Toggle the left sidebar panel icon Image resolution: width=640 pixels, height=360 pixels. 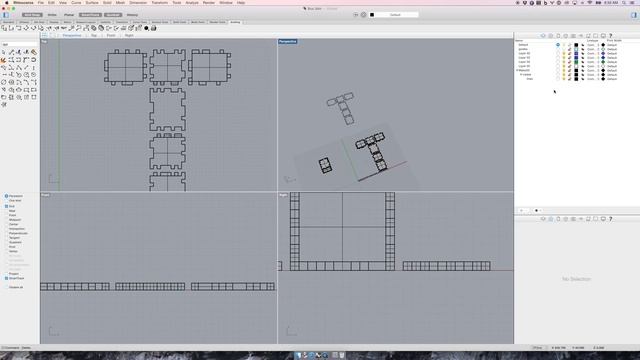6,15
